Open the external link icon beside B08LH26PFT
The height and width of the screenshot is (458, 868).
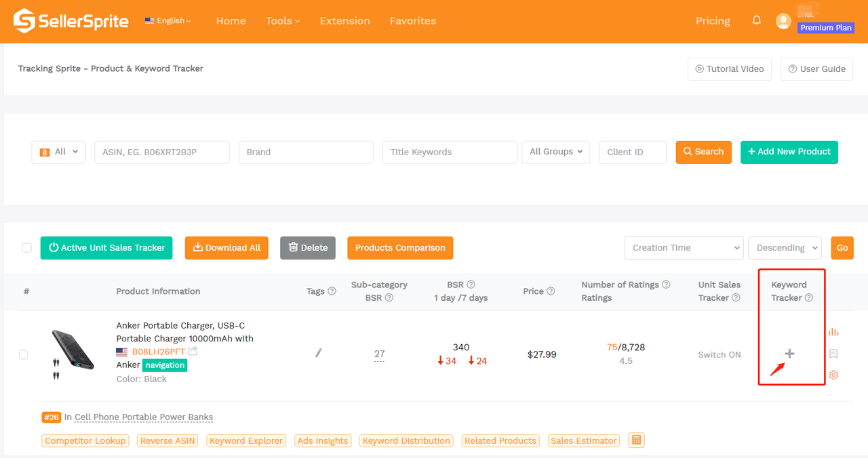(193, 351)
